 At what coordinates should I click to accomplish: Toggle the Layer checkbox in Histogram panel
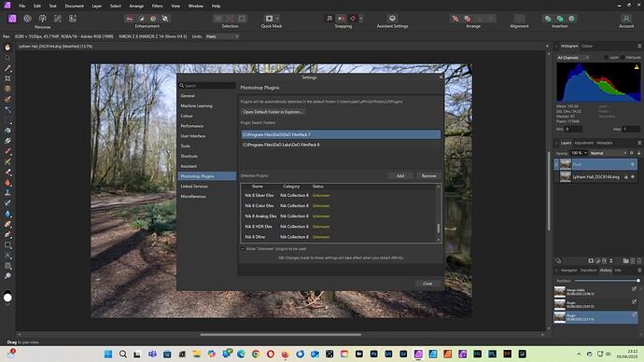(607, 58)
